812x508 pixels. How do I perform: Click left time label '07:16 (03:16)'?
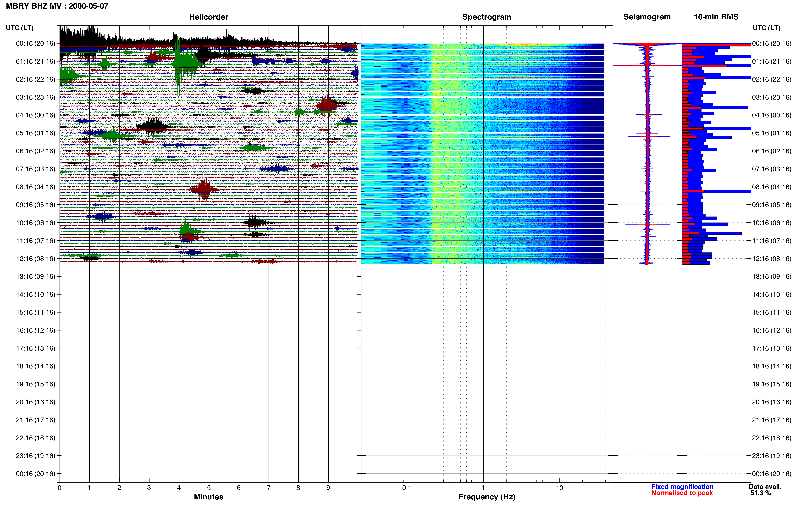[36, 169]
